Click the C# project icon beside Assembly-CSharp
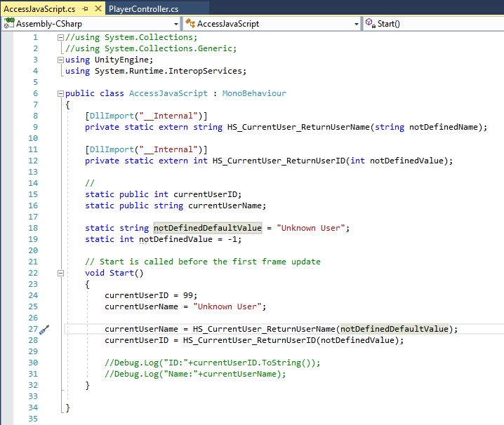This screenshot has width=504, height=425. tap(9, 23)
